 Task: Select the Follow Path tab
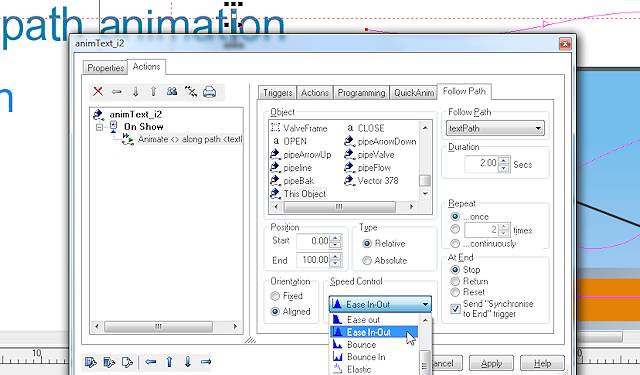(x=464, y=91)
